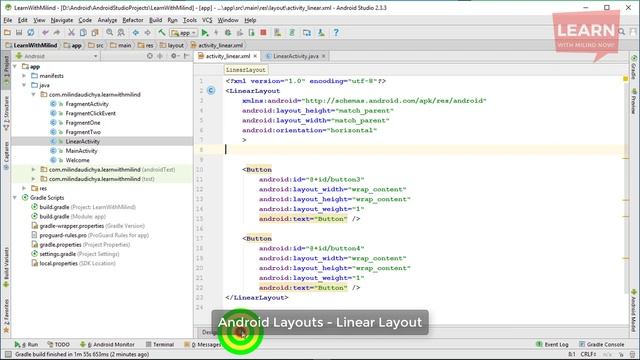The image size is (640, 360).
Task: Select the activity_linear.xml editor tab
Action: (227, 56)
